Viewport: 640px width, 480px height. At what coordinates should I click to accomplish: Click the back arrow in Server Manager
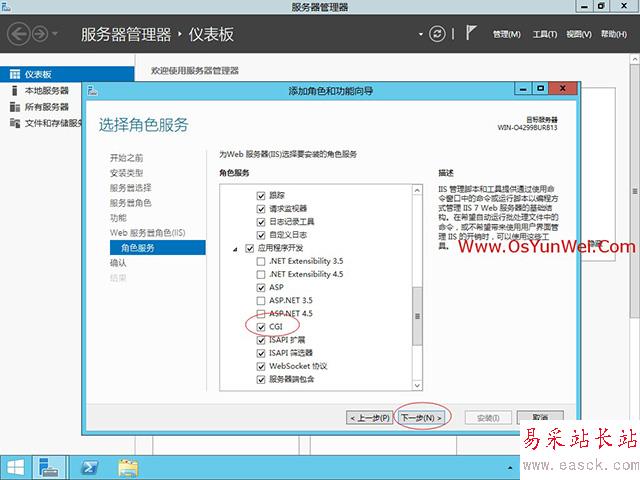click(x=18, y=34)
